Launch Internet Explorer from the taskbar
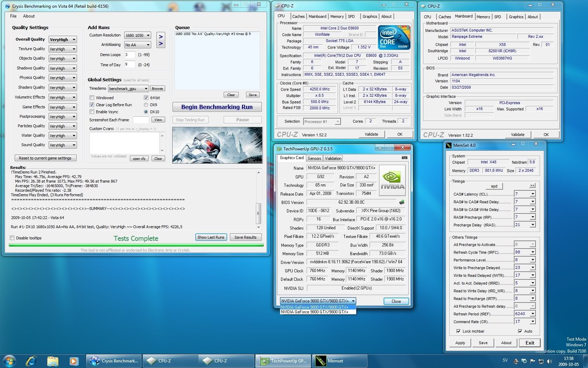 (31, 361)
